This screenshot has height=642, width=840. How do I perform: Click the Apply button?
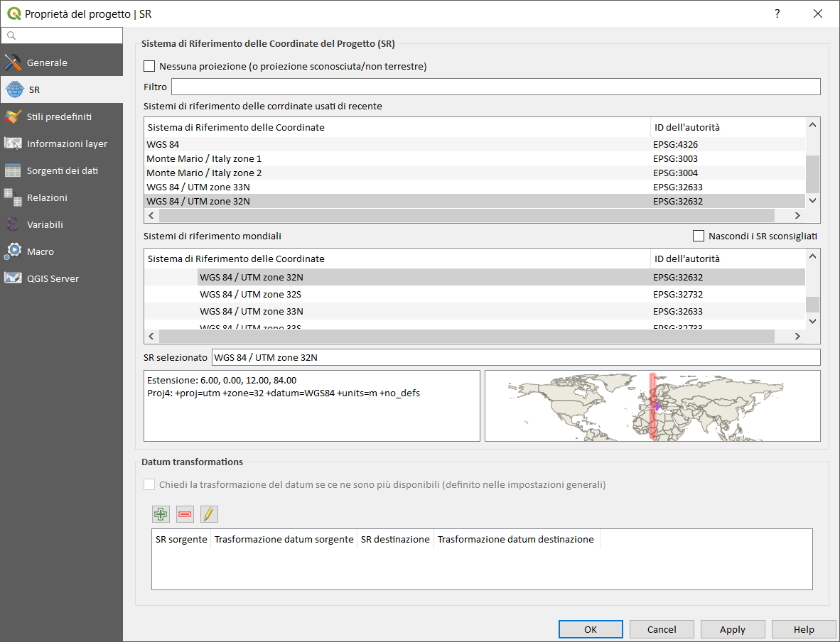tap(732, 629)
